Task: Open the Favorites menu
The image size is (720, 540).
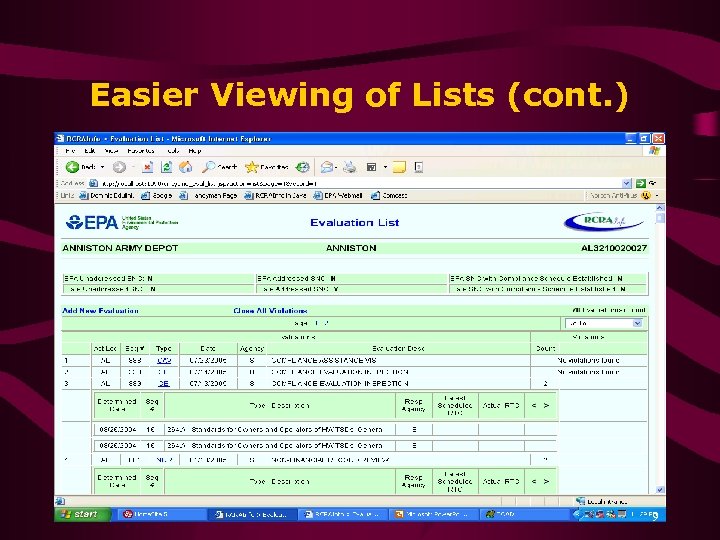Action: point(141,151)
